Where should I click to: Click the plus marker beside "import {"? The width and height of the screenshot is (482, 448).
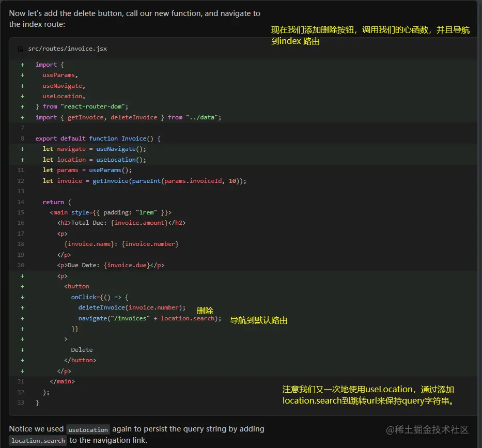22,65
